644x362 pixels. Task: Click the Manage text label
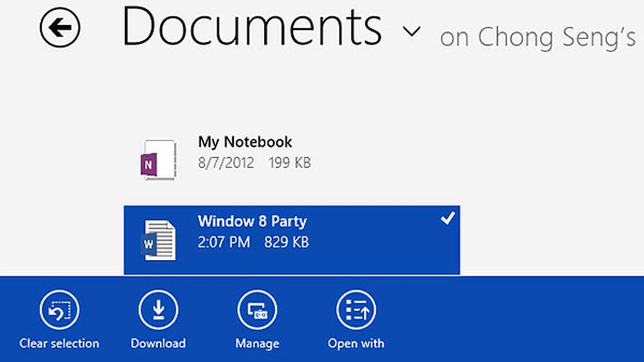[x=257, y=344]
